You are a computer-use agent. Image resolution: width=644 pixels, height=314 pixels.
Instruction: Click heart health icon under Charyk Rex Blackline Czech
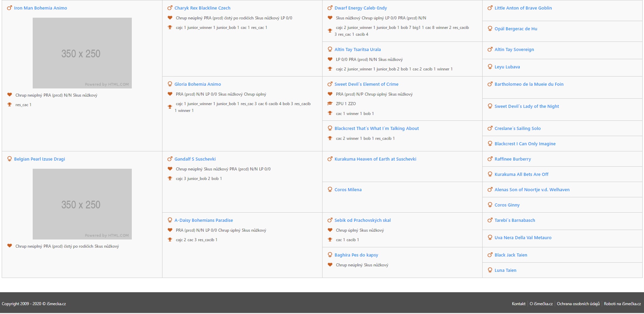click(170, 18)
